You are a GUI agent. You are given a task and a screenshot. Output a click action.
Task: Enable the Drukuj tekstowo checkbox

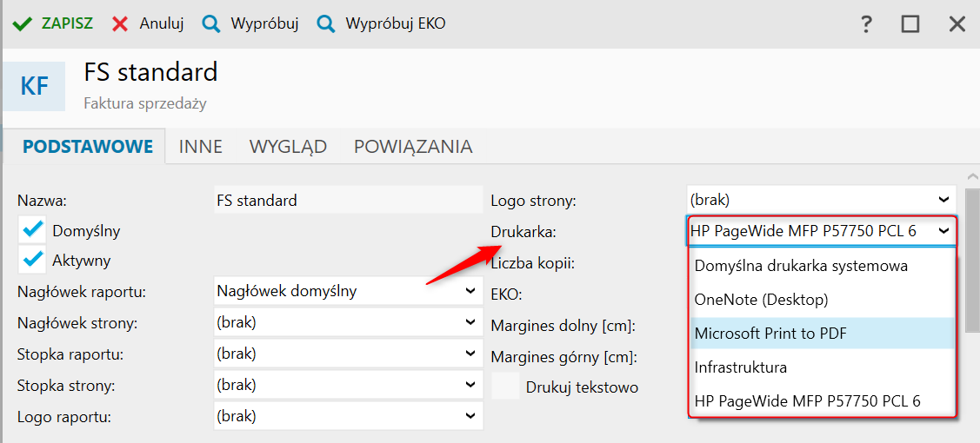(x=505, y=387)
